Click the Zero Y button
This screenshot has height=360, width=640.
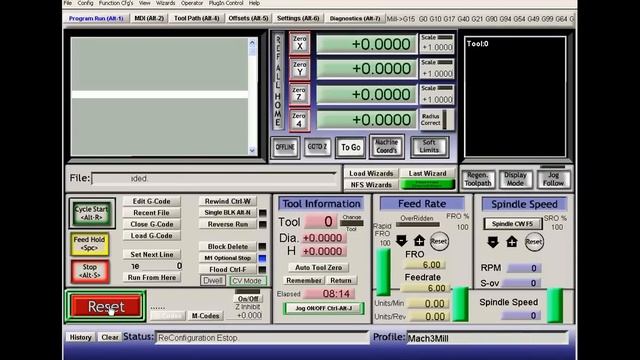click(x=300, y=69)
